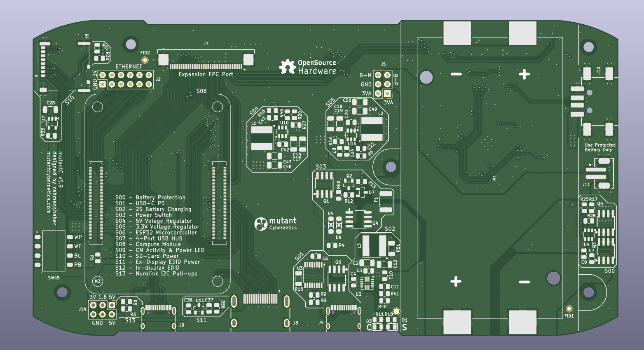This screenshot has width=644, height=350.
Task: Select the L3 inductor in section S02
Action: (374, 245)
